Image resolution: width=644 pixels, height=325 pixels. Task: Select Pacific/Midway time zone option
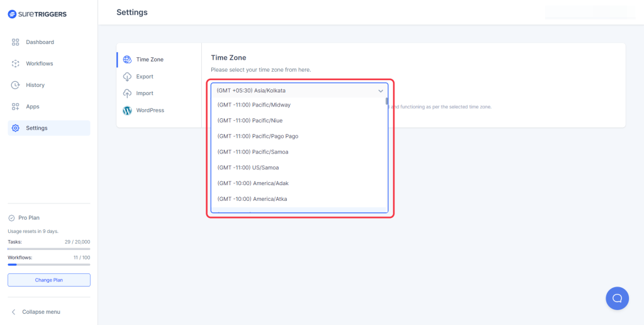coord(254,105)
